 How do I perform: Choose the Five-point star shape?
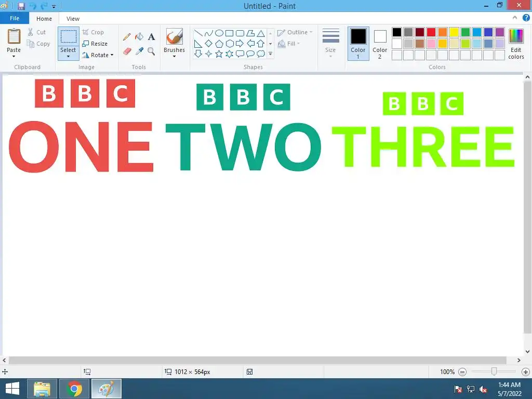[219, 54]
